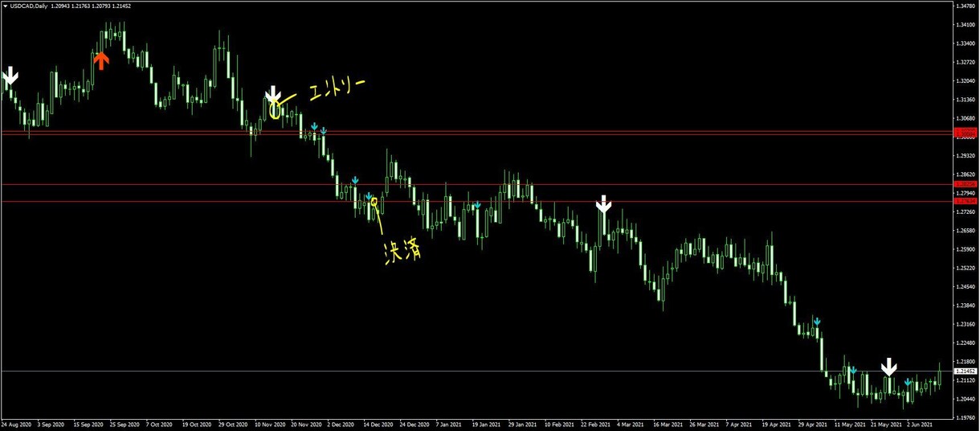Click the 25 Sep 2020 date label
The height and width of the screenshot is (431, 980).
124,425
